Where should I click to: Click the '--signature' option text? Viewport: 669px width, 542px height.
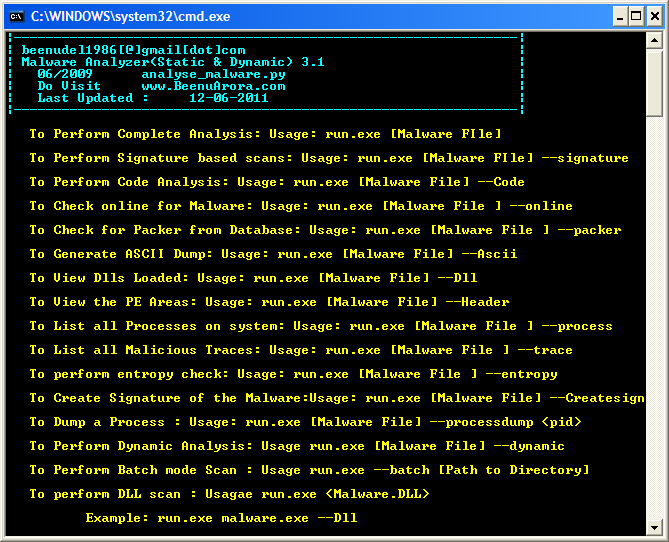pos(585,158)
